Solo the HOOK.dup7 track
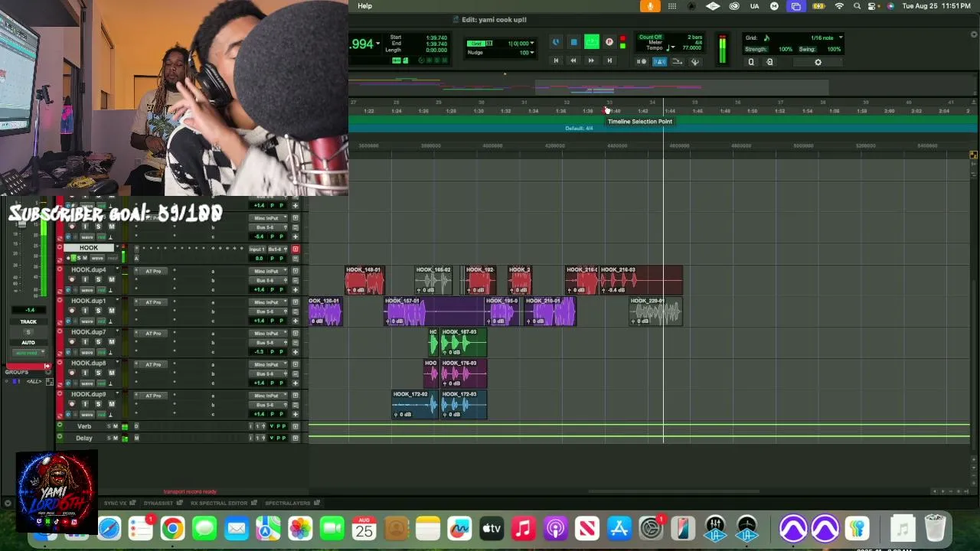This screenshot has height=551, width=980. 98,342
